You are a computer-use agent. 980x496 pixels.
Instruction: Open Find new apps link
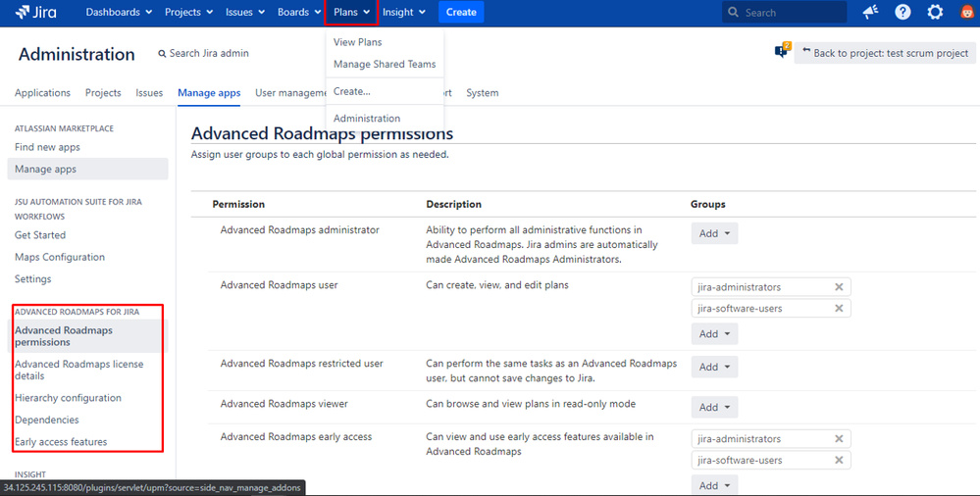(x=47, y=147)
